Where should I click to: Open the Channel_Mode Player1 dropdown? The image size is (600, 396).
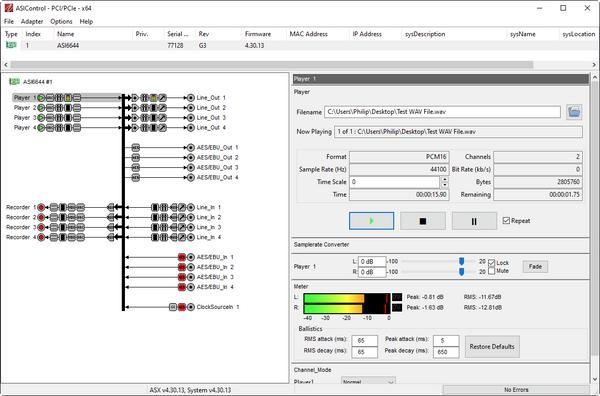(368, 381)
